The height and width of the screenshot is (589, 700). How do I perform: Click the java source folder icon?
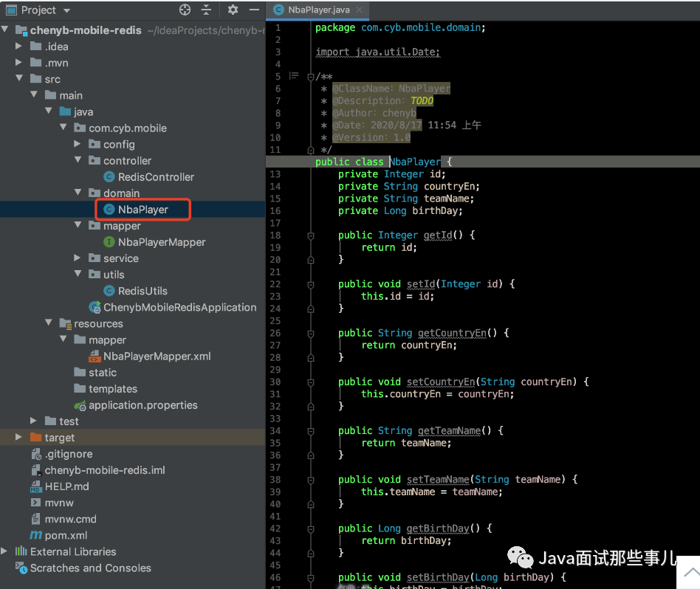pos(65,111)
